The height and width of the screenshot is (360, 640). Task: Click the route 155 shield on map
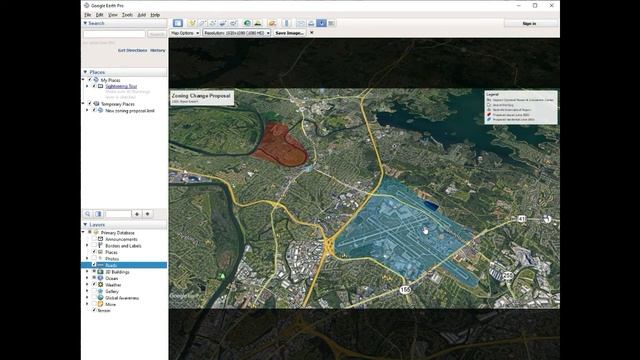[405, 289]
